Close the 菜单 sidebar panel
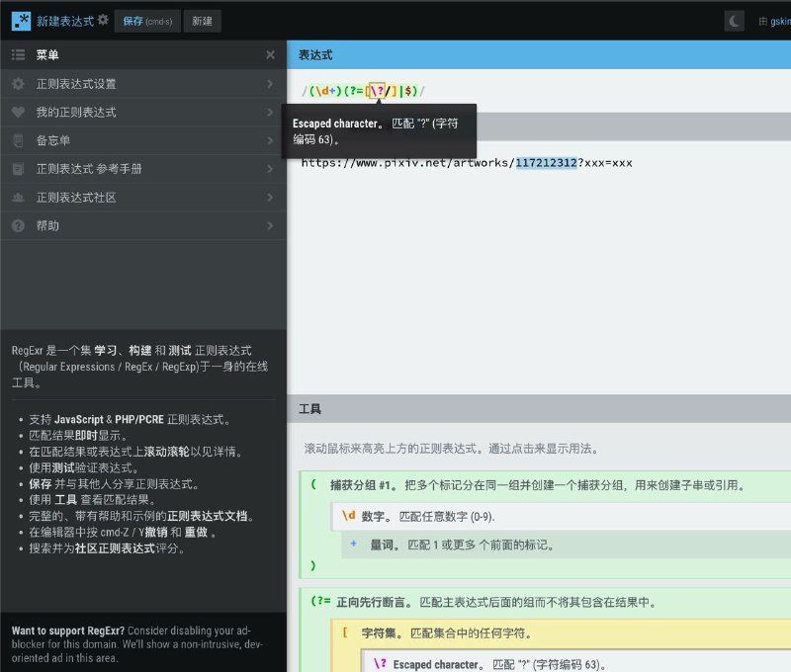791x672 pixels. pyautogui.click(x=271, y=54)
